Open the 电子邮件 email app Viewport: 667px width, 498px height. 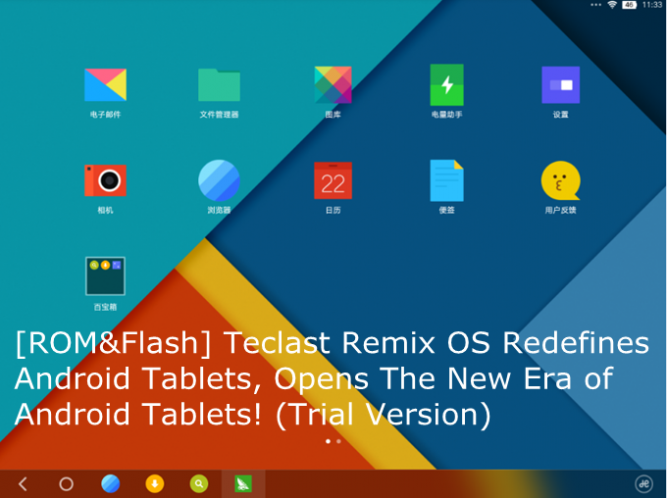(x=105, y=85)
